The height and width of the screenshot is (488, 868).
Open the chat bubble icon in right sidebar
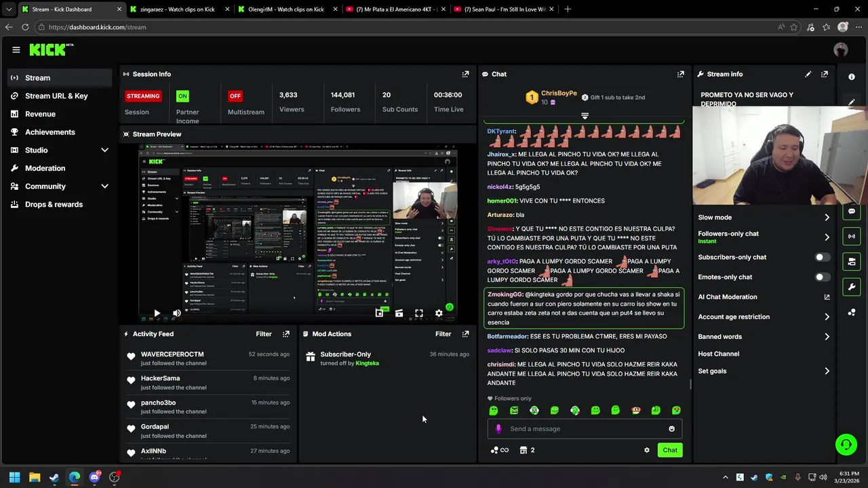[x=852, y=211]
